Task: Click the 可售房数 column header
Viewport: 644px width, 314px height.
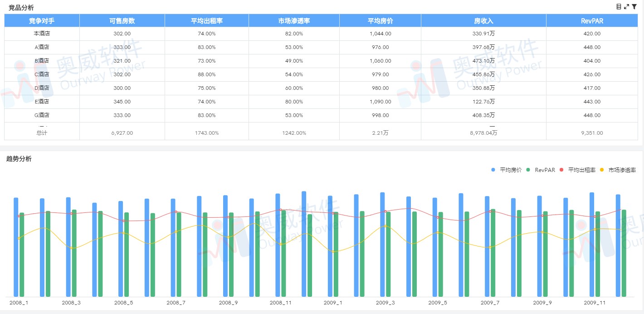Action: click(x=122, y=21)
